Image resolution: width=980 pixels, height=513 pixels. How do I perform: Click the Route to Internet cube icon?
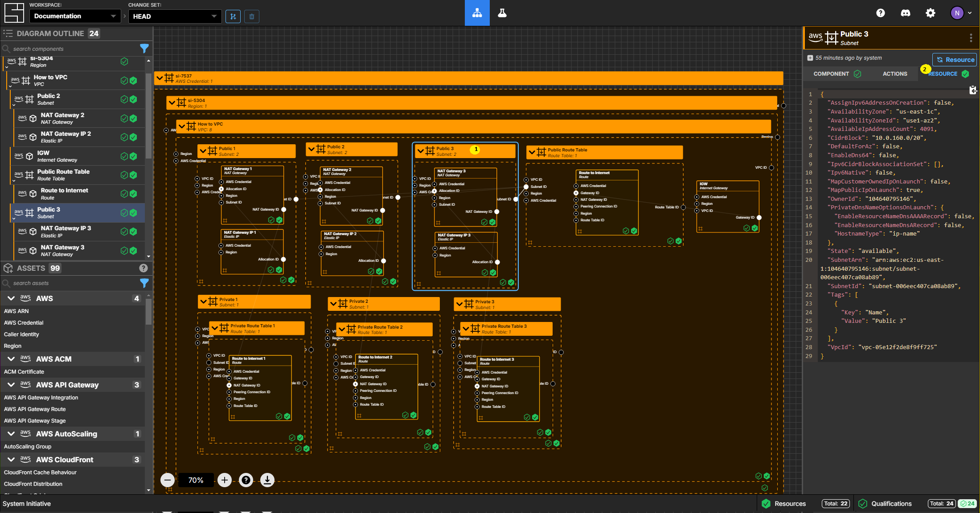[x=33, y=194]
